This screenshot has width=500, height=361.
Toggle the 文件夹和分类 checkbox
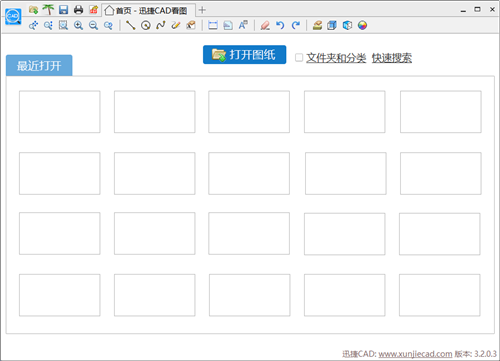tap(299, 58)
